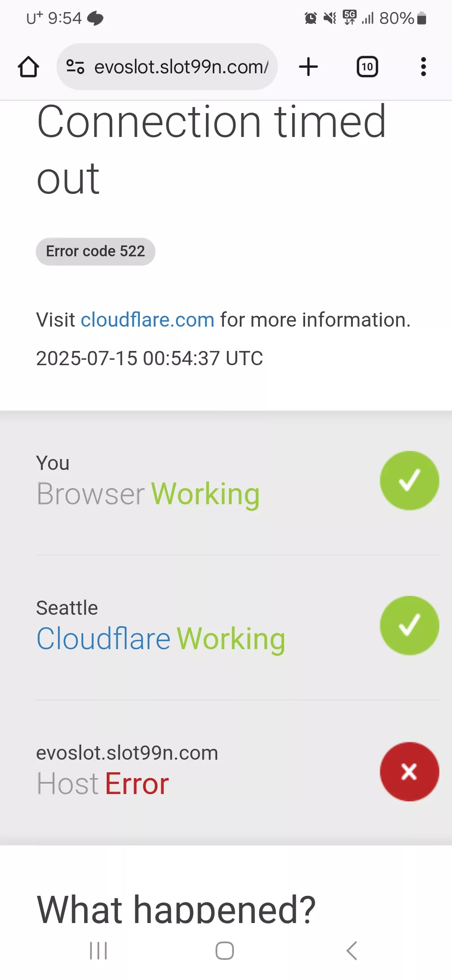Tap the Android home navigation button

(225, 951)
